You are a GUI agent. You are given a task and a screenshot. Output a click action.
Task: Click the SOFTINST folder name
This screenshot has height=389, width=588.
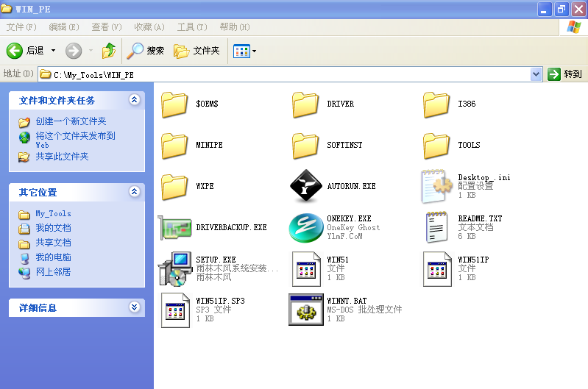pos(344,145)
